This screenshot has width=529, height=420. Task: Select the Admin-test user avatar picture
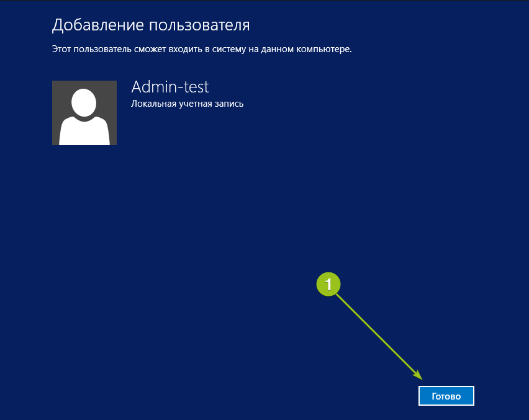(x=84, y=113)
